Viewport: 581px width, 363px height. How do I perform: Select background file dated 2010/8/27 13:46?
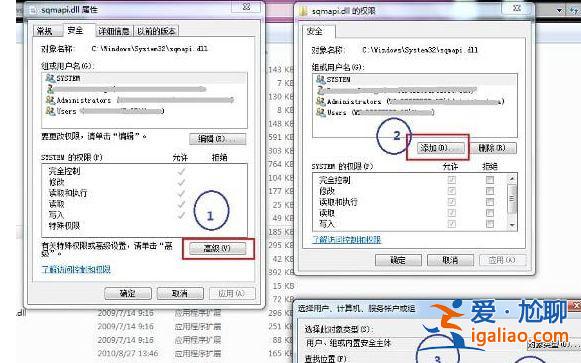tap(128, 353)
